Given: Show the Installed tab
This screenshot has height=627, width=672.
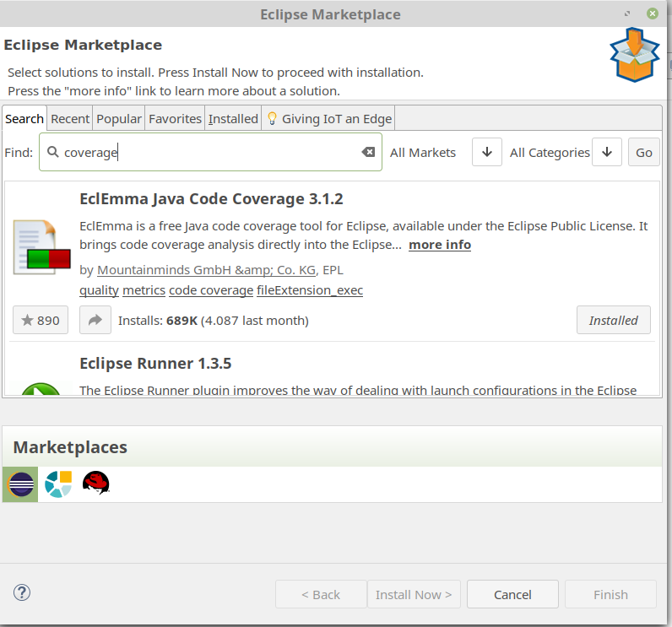Looking at the screenshot, I should tap(233, 119).
